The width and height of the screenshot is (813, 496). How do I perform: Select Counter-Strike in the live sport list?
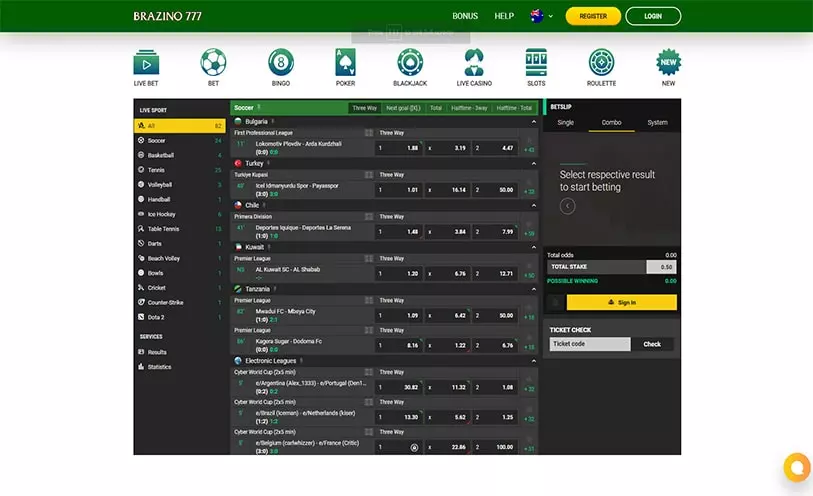tap(179, 302)
